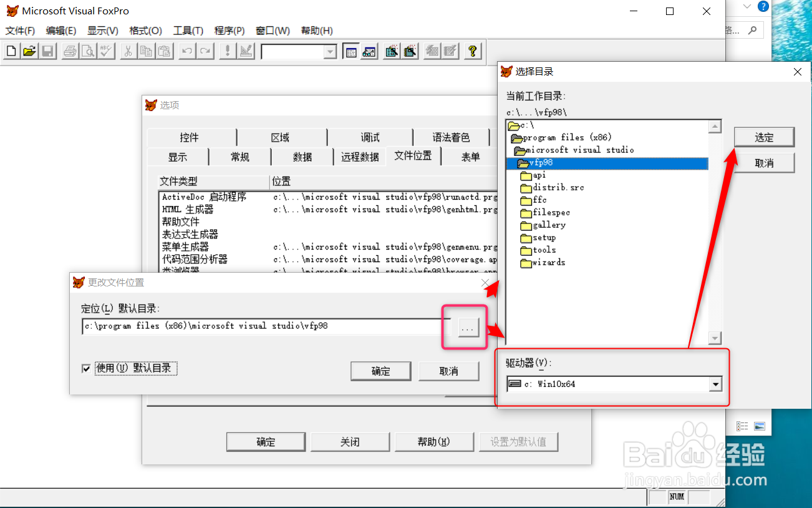Image resolution: width=812 pixels, height=508 pixels.
Task: Switch to the 常规 tab in Options
Action: [240, 157]
